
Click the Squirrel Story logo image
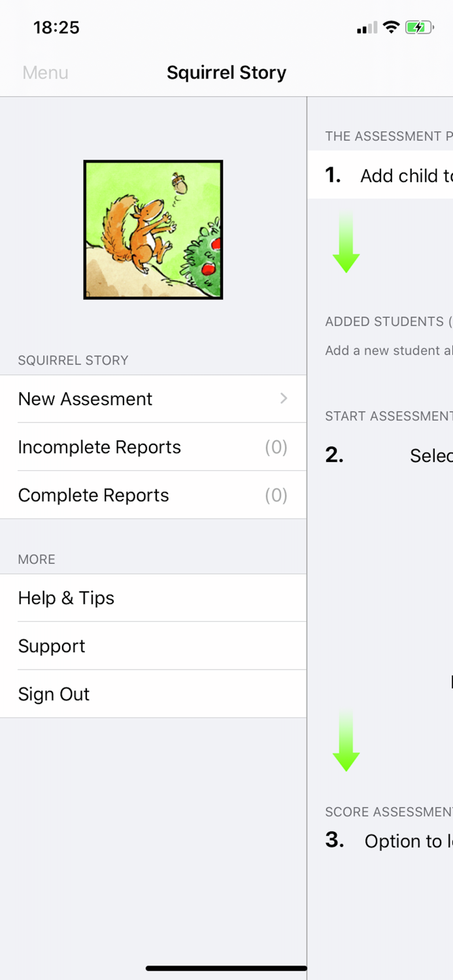tap(153, 229)
